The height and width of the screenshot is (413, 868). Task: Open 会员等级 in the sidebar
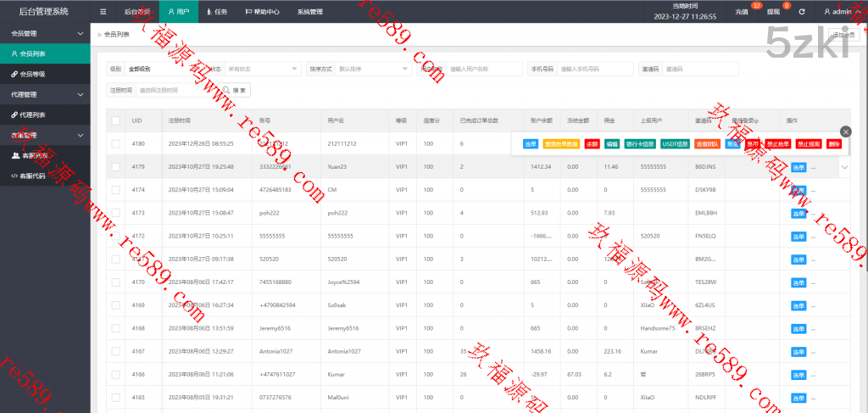click(x=34, y=74)
